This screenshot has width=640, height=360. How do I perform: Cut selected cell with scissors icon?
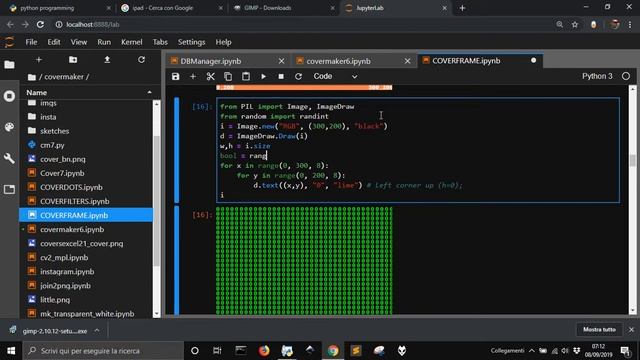click(x=211, y=76)
